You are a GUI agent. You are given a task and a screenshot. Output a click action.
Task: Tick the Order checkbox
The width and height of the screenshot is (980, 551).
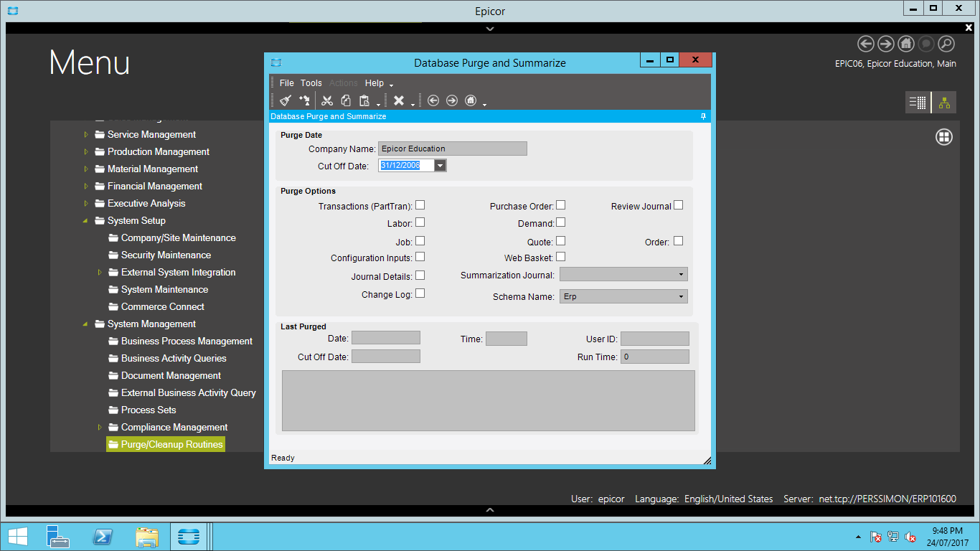coord(679,241)
